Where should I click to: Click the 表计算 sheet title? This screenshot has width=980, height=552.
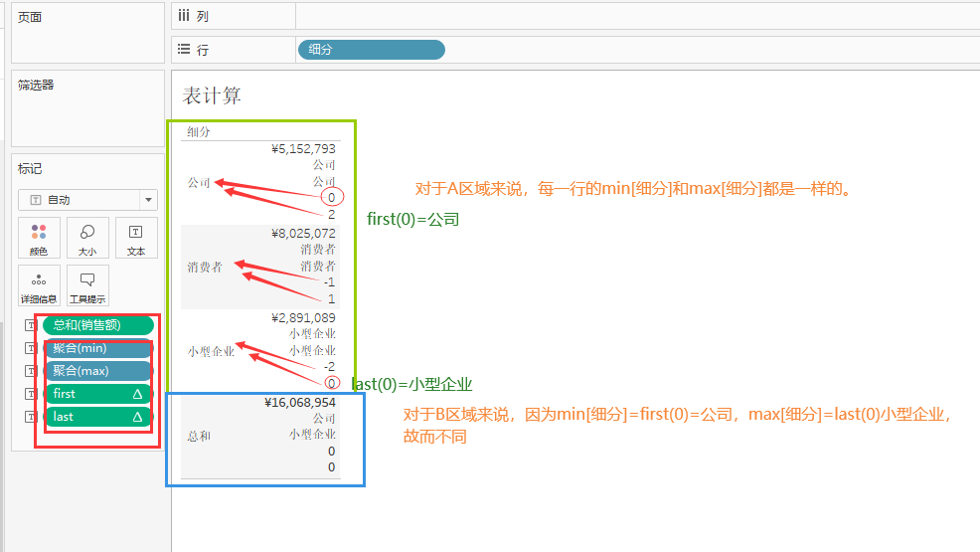pos(212,95)
